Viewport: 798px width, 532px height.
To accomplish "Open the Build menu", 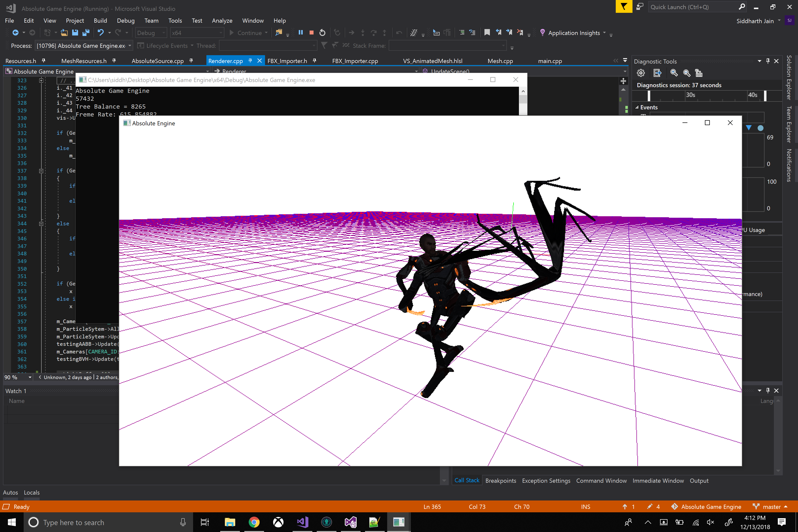I will (x=100, y=21).
